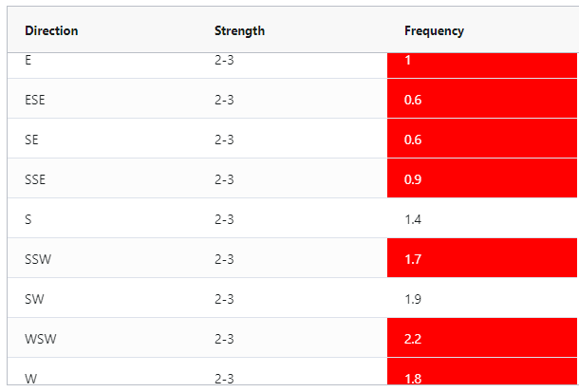Select the SSE direction cell
This screenshot has height=392, width=579.
(x=35, y=179)
